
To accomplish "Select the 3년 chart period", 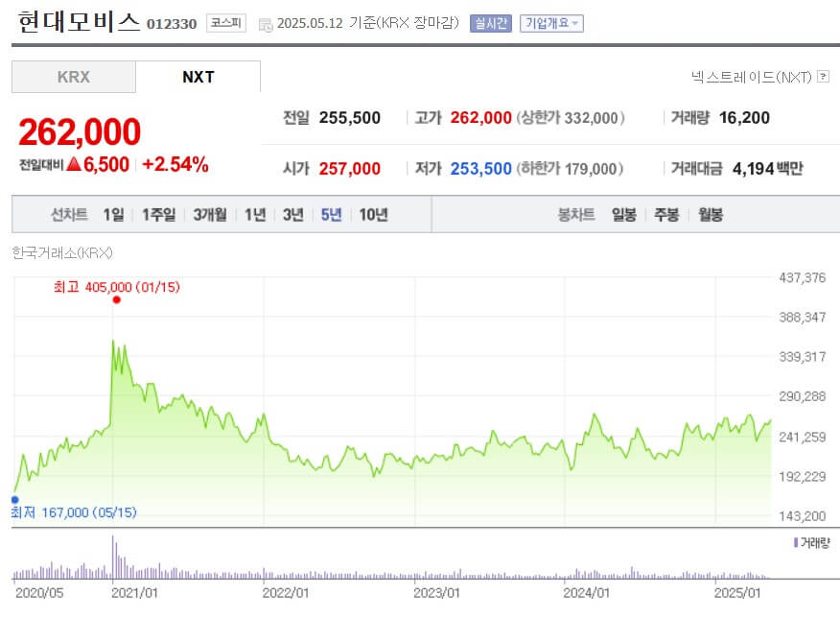I will [293, 215].
